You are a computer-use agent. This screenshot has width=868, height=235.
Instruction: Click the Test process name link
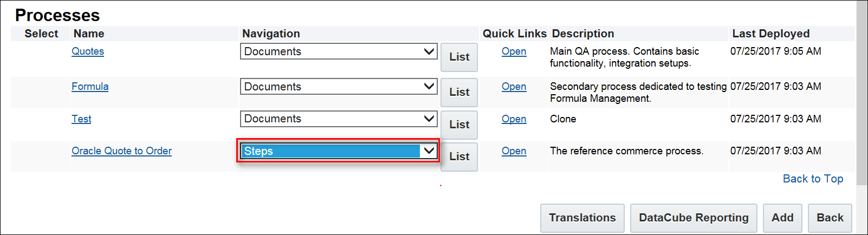[x=81, y=119]
